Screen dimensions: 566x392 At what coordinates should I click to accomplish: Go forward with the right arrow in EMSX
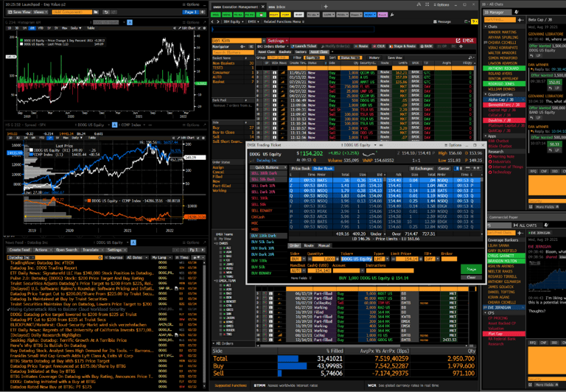click(217, 21)
